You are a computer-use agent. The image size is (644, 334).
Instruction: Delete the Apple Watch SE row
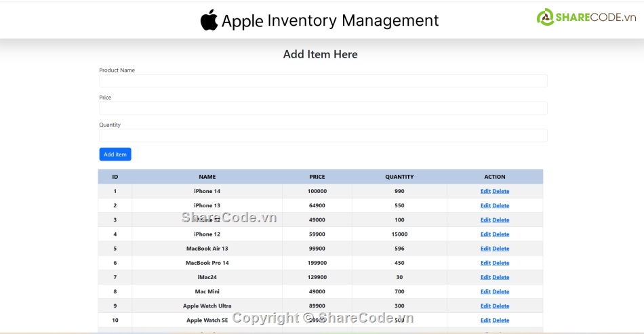click(501, 320)
